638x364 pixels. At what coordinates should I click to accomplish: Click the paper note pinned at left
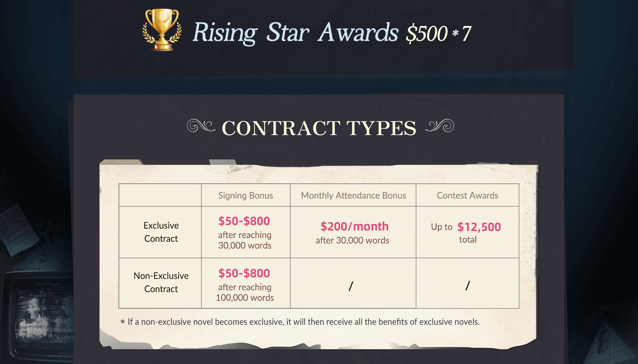tap(18, 230)
